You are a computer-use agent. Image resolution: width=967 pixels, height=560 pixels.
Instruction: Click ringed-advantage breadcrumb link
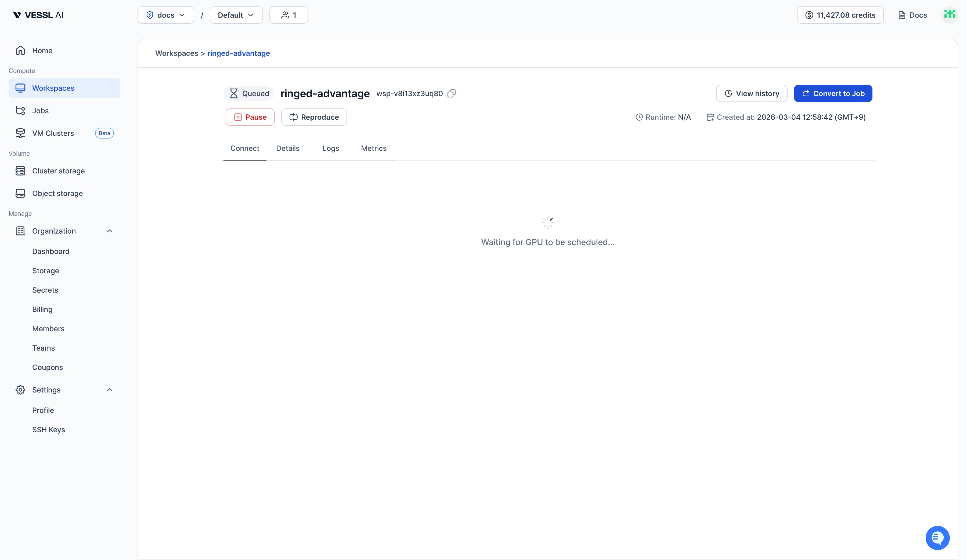[239, 53]
